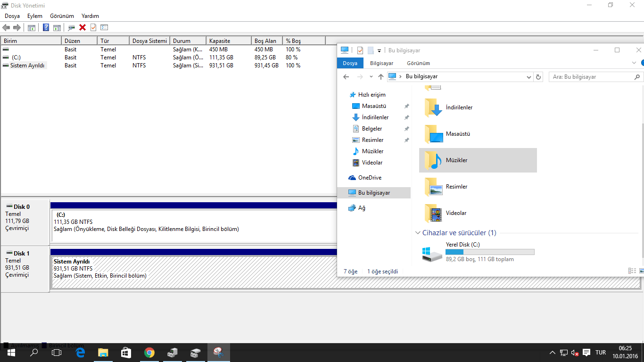Refresh the Bu bilgisayar address bar

(x=538, y=77)
